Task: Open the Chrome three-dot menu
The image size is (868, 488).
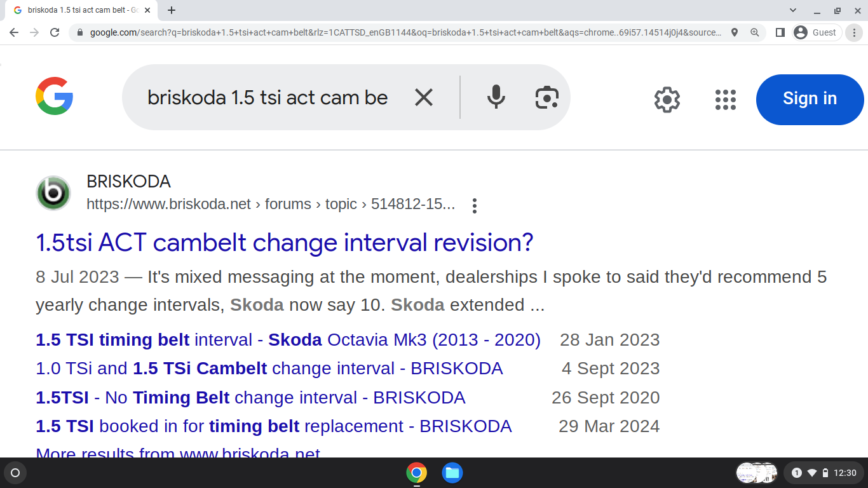Action: [x=855, y=32]
